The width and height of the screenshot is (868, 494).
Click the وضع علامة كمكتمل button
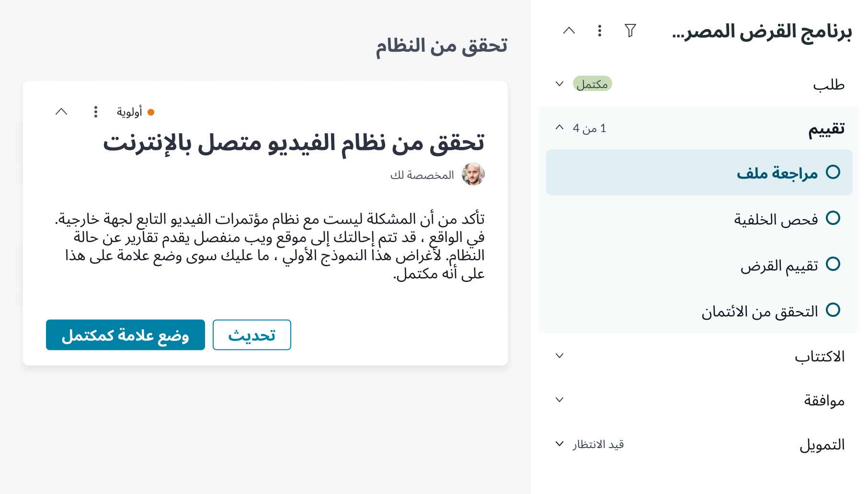(125, 335)
